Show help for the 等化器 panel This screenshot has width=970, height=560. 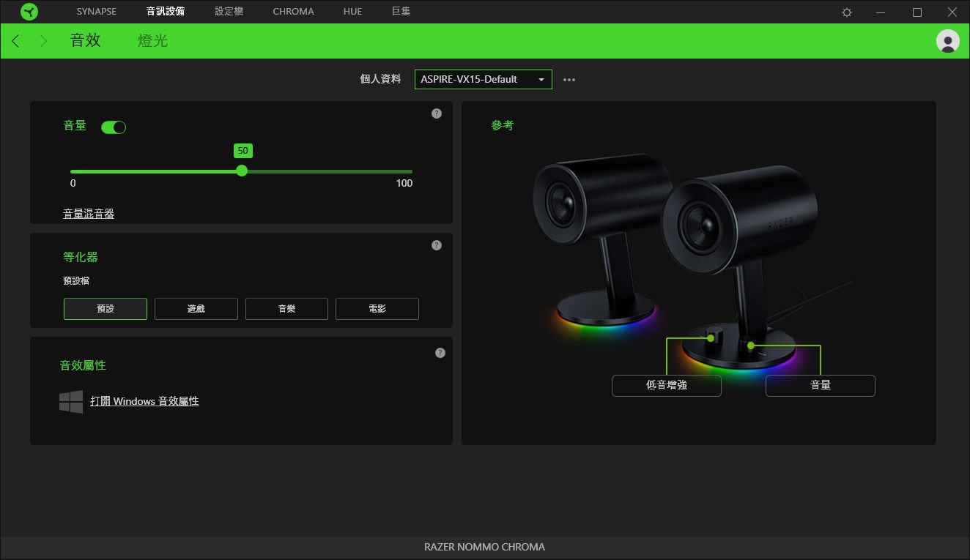point(437,245)
